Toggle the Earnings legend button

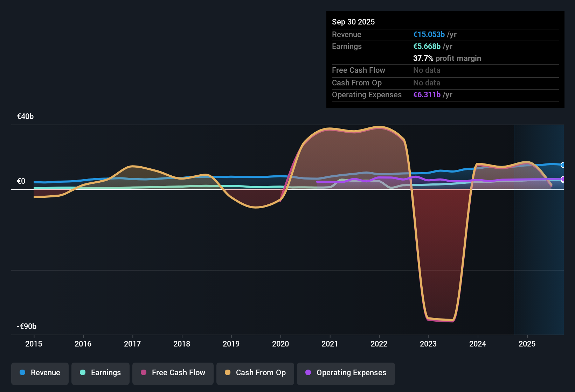click(x=101, y=373)
